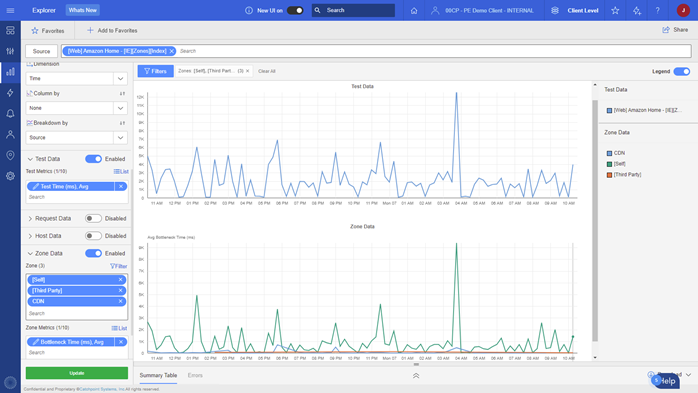Image resolution: width=698 pixels, height=393 pixels.
Task: Open the location pin nodes sidebar icon
Action: [10, 155]
